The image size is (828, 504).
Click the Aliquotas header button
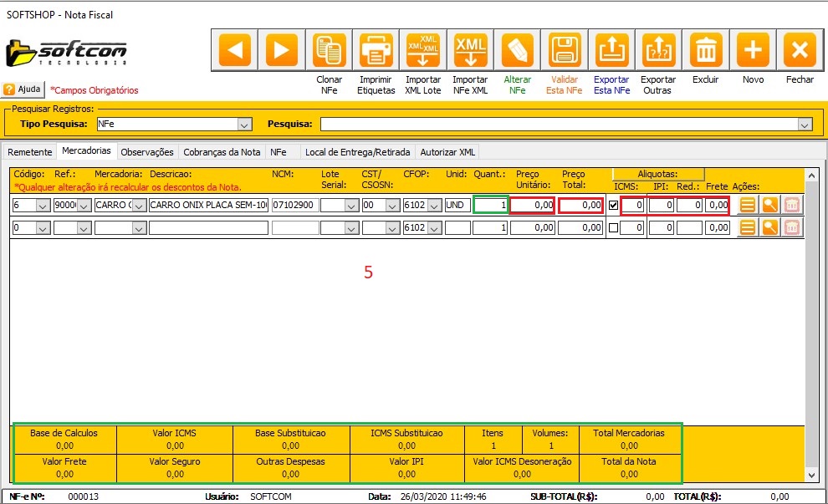tap(658, 174)
